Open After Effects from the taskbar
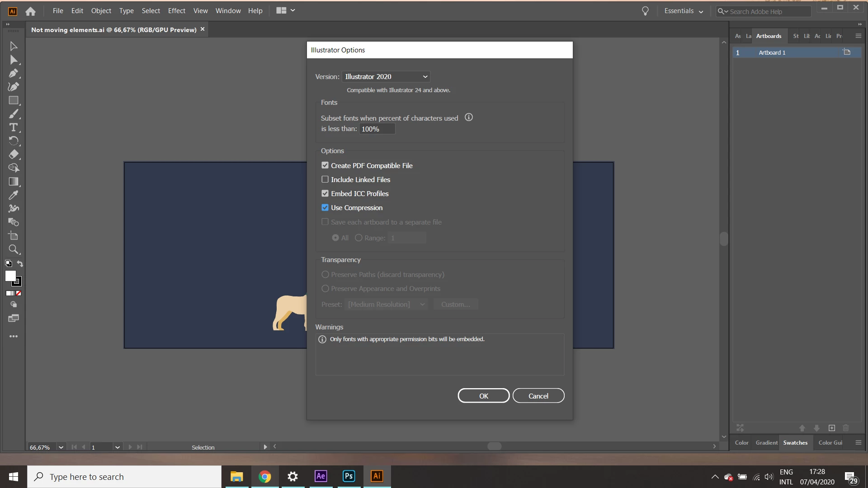The height and width of the screenshot is (488, 868). coord(321,476)
